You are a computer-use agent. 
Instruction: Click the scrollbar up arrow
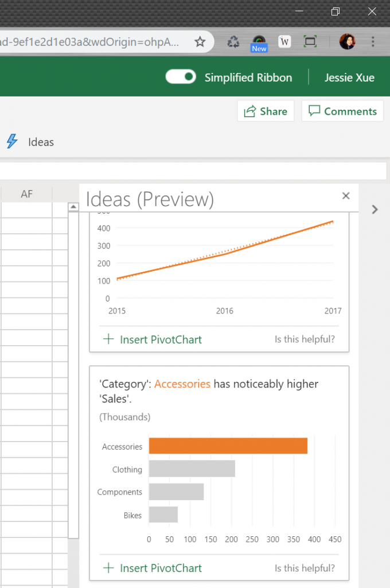[73, 207]
